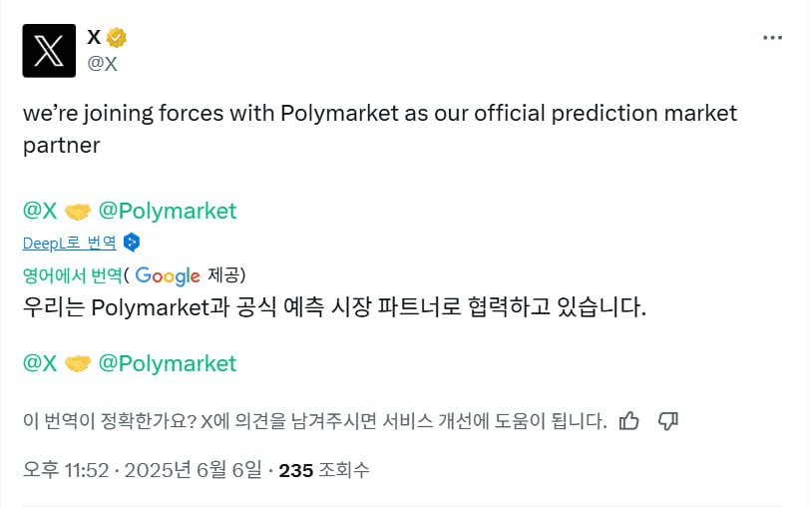Click the gray @X handle under the name
Image resolution: width=812 pixels, height=507 pixels.
[103, 64]
